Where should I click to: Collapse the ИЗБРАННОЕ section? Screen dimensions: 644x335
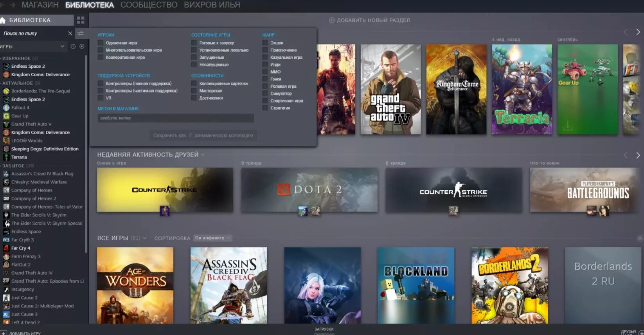(x=20, y=58)
